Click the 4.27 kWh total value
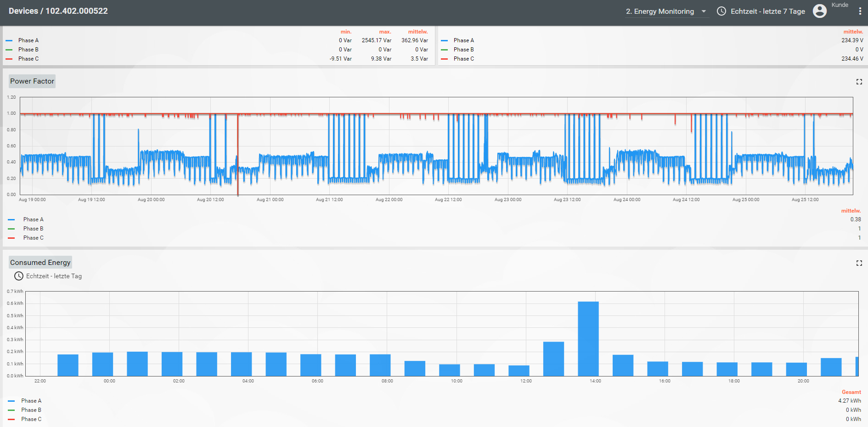Screen dimensions: 868x427 [850, 401]
